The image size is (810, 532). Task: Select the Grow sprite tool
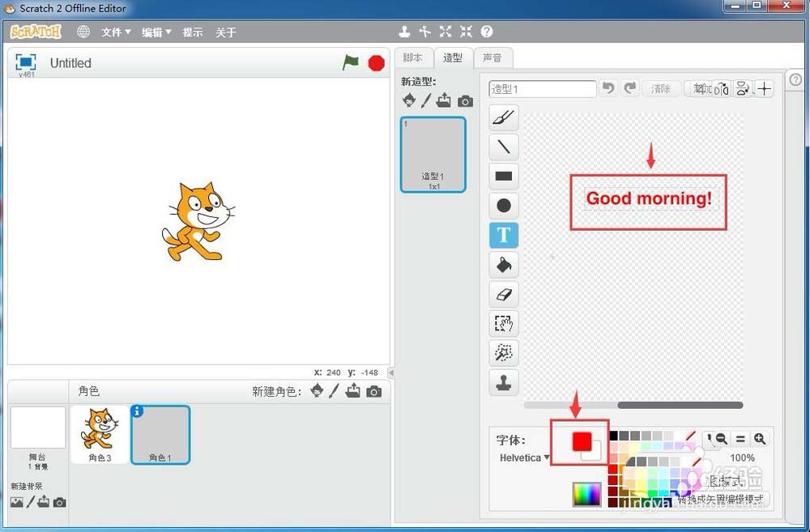tap(446, 32)
